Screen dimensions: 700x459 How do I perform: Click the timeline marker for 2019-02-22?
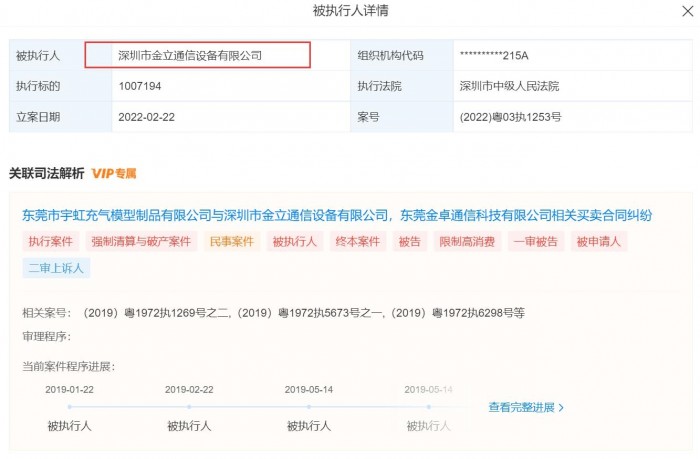[189, 407]
